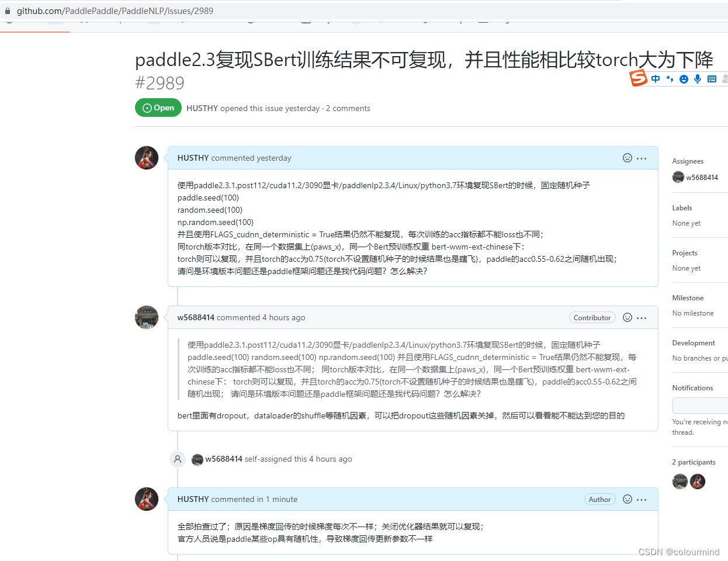This screenshot has height=561, width=728.
Task: Click '2 participants' heading
Action: click(694, 462)
